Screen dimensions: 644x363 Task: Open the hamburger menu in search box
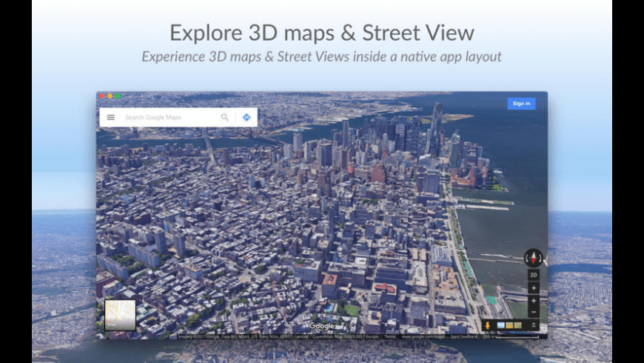(111, 117)
